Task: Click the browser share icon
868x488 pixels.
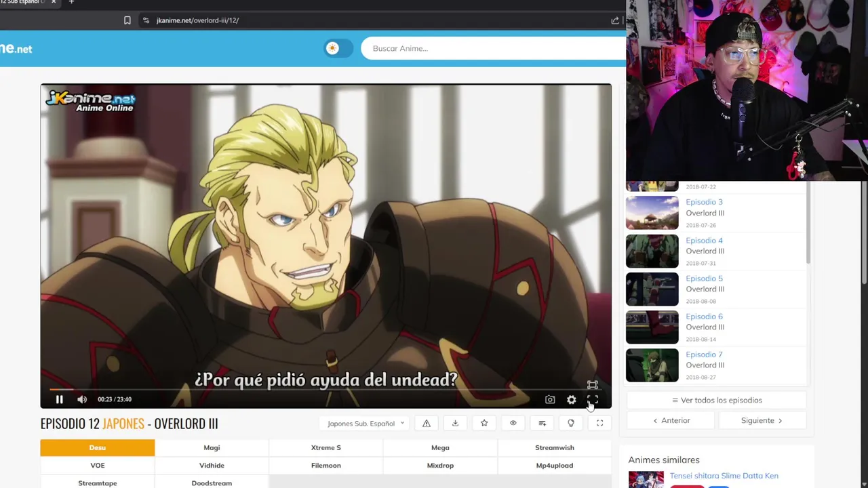Action: click(615, 20)
